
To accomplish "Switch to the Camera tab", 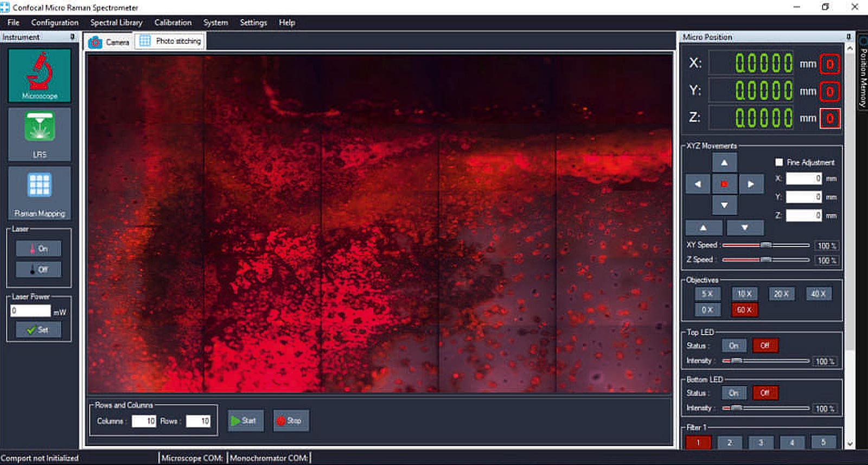I will pos(110,42).
